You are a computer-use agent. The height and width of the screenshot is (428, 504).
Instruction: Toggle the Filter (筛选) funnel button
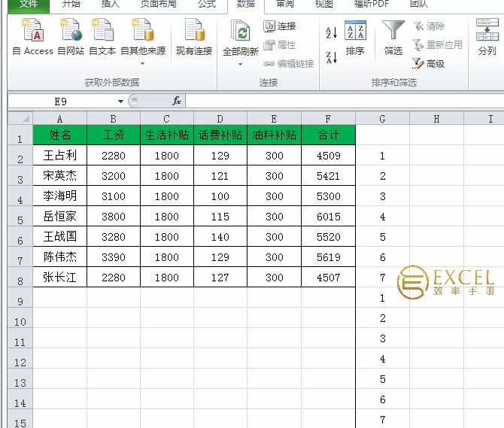point(393,38)
